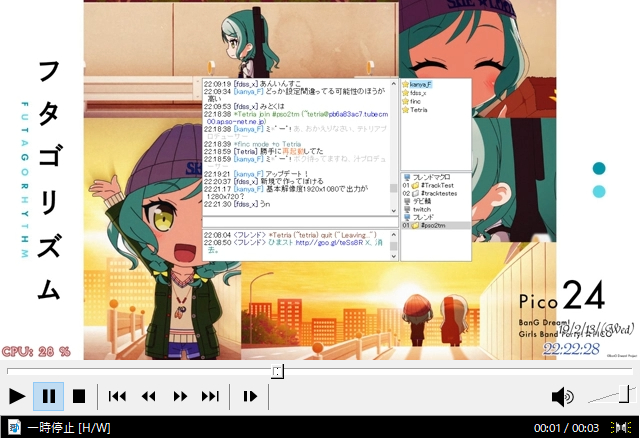Click the lower log pane scrollbar down arrow
Image resolution: width=640 pixels, height=439 pixels.
[393, 256]
